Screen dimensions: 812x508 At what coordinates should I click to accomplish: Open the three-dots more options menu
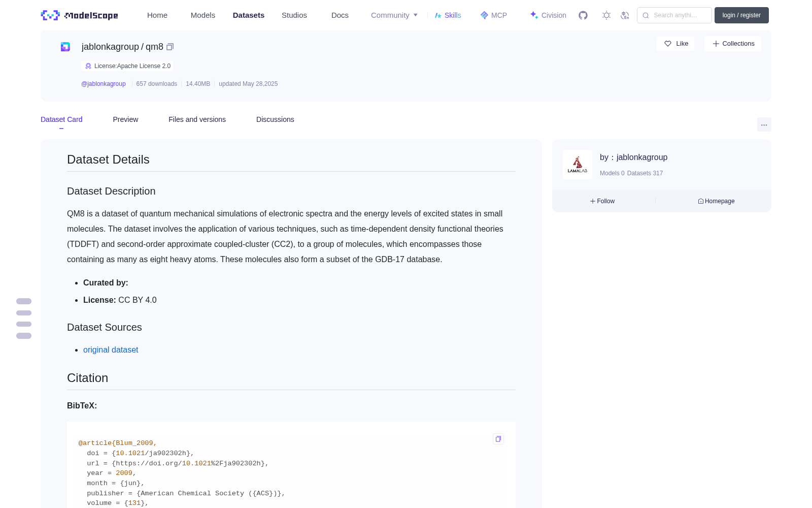[x=764, y=124]
